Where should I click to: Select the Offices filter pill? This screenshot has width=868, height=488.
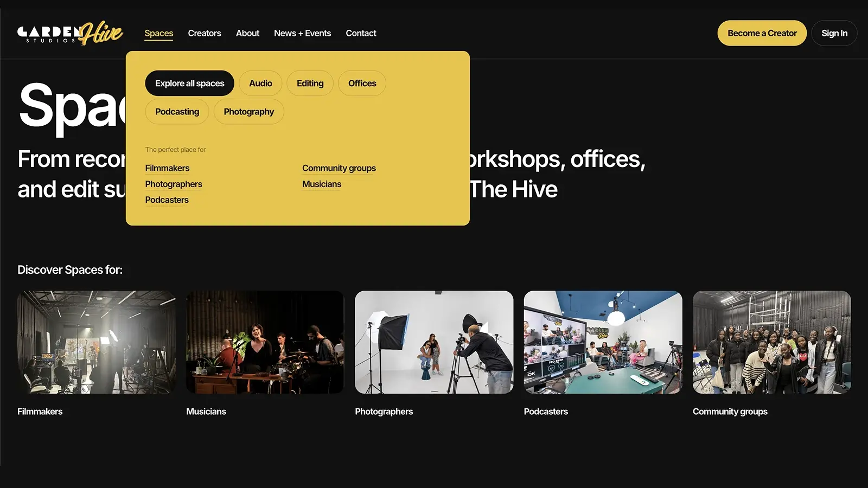click(362, 83)
